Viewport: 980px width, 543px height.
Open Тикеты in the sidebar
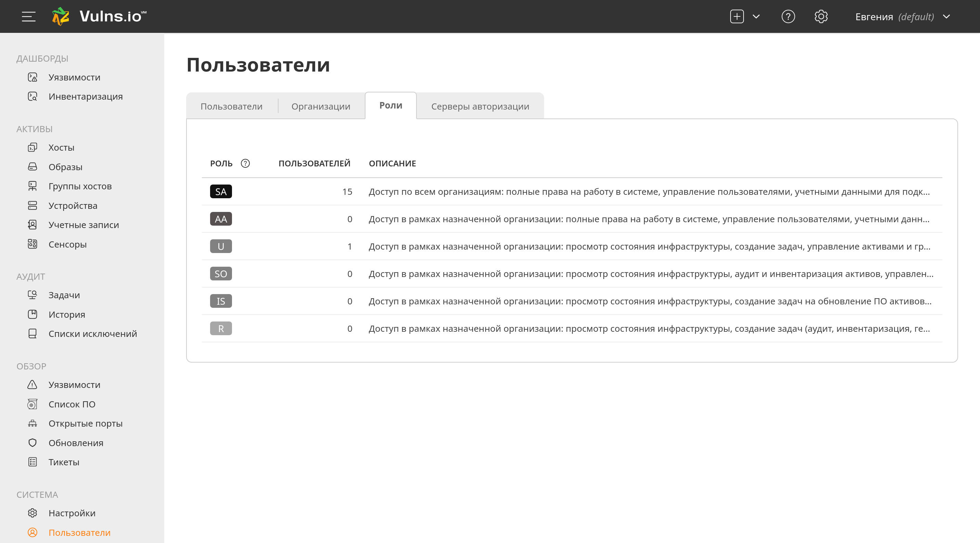point(64,462)
